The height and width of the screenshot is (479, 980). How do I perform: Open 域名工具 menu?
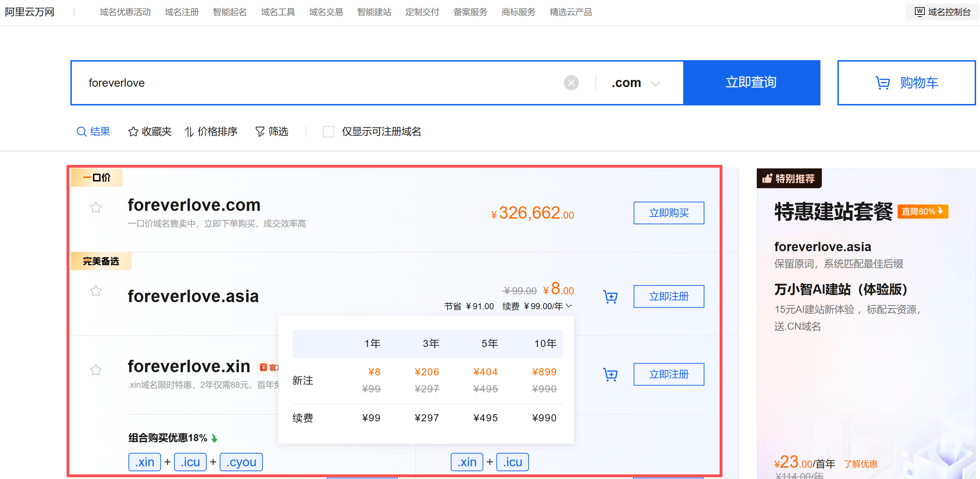278,12
